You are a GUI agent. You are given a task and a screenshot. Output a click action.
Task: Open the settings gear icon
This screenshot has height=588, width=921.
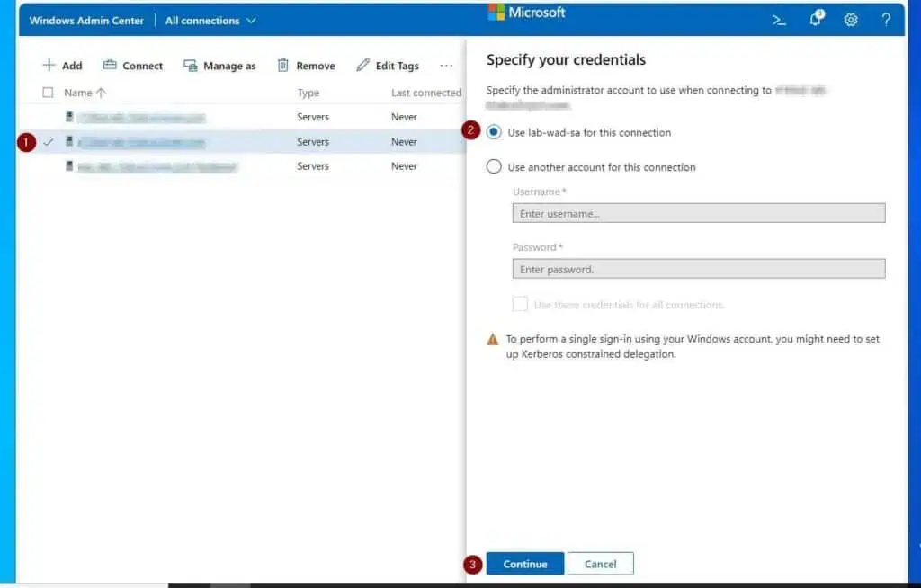851,20
